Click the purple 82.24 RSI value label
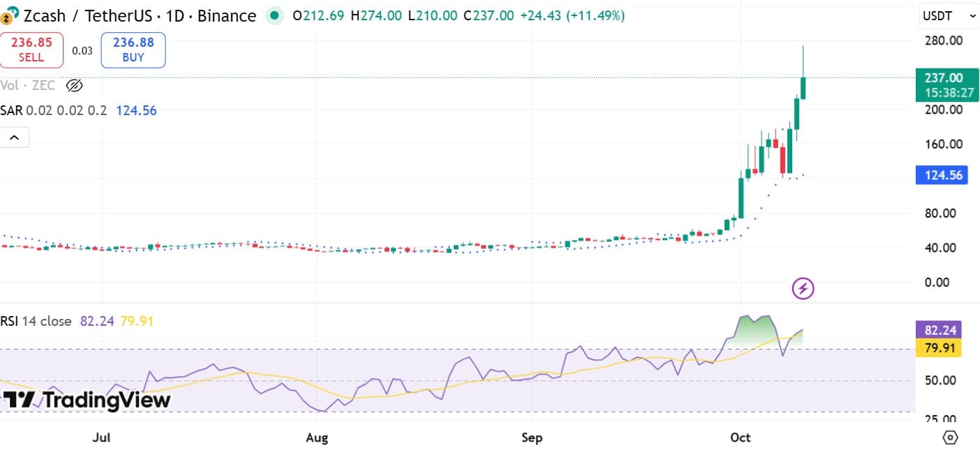This screenshot has height=450, width=980. [x=938, y=329]
